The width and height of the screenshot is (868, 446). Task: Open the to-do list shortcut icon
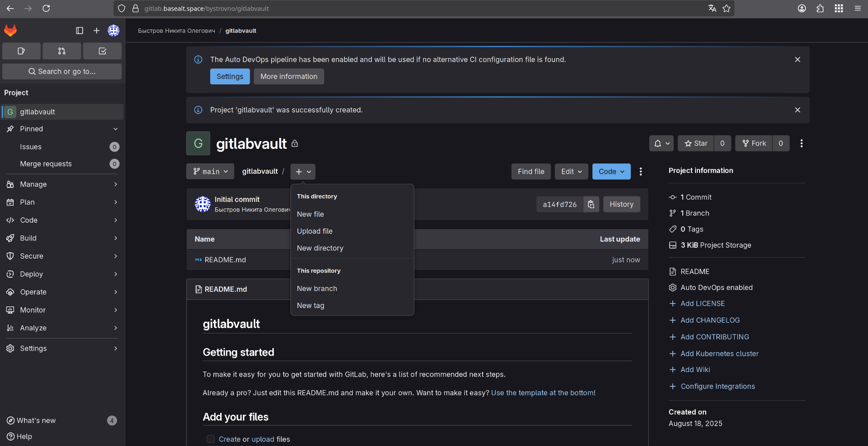coord(103,51)
